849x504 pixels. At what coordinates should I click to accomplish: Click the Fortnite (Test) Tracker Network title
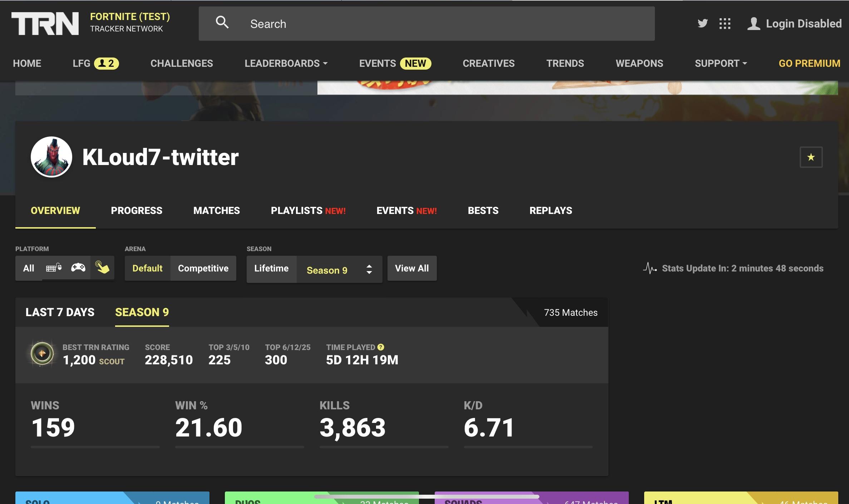coord(130,22)
